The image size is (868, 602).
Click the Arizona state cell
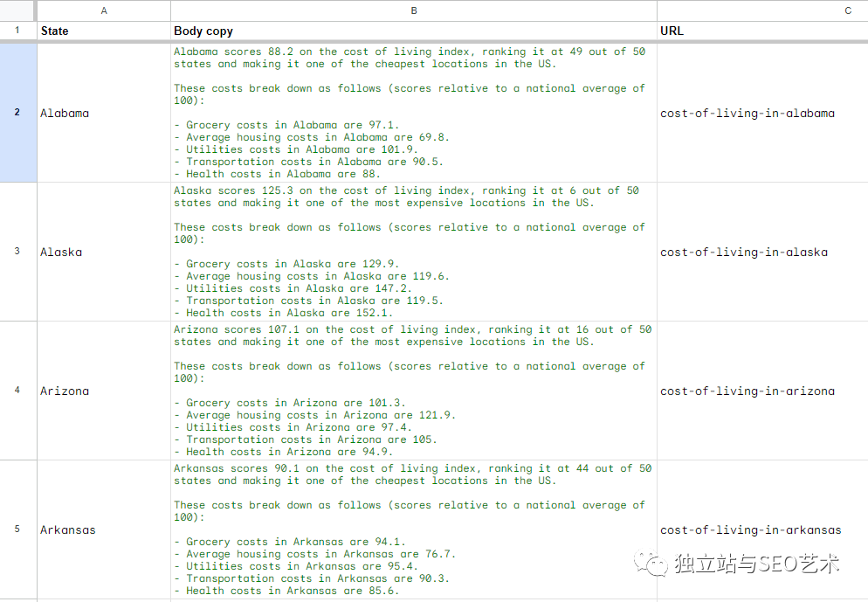104,391
